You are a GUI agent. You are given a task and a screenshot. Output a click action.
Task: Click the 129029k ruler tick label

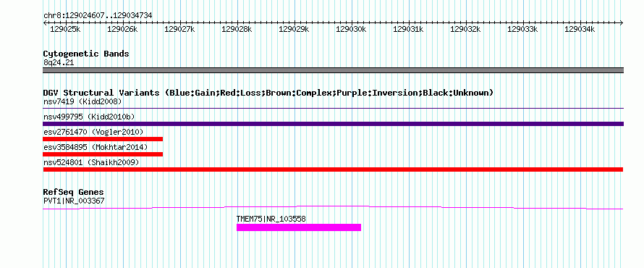click(294, 29)
